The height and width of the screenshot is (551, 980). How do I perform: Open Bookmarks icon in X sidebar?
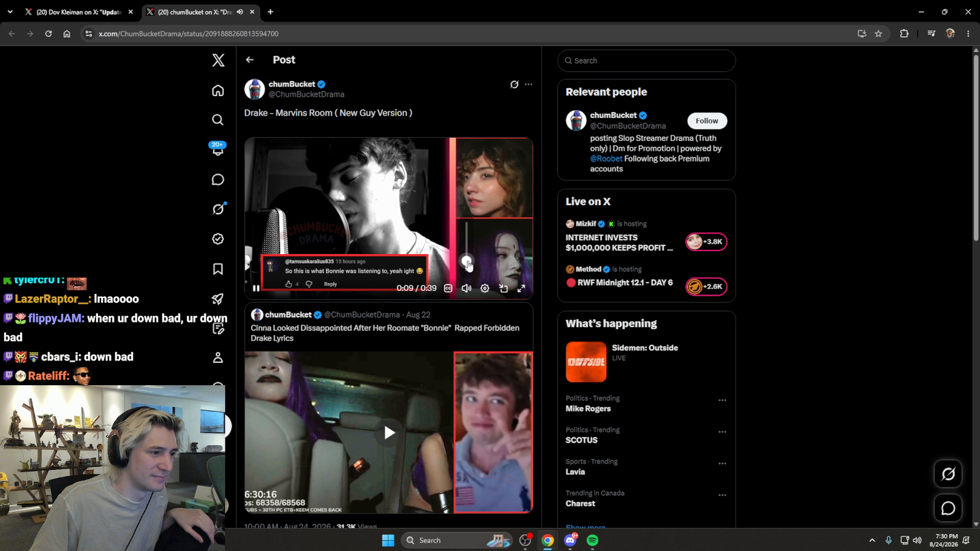[x=218, y=269]
